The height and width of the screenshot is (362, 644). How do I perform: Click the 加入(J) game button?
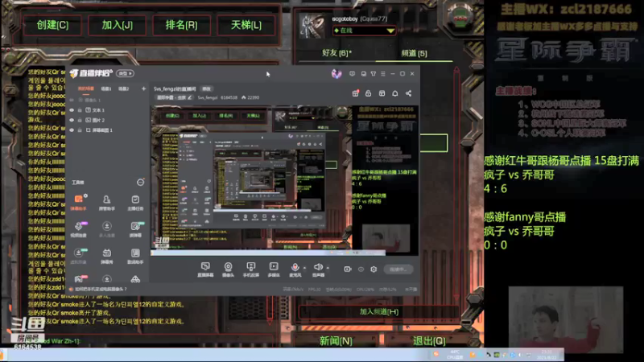point(117,25)
